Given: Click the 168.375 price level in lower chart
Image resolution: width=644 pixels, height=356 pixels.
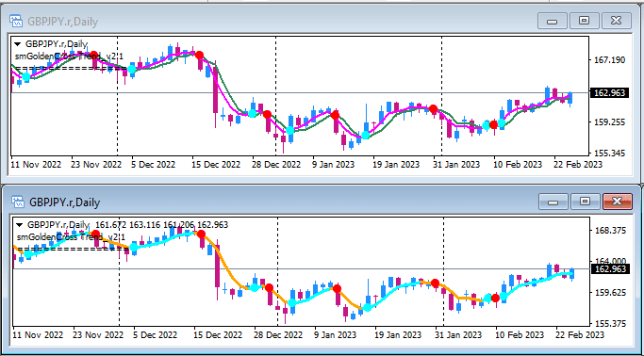Looking at the screenshot, I should [611, 231].
